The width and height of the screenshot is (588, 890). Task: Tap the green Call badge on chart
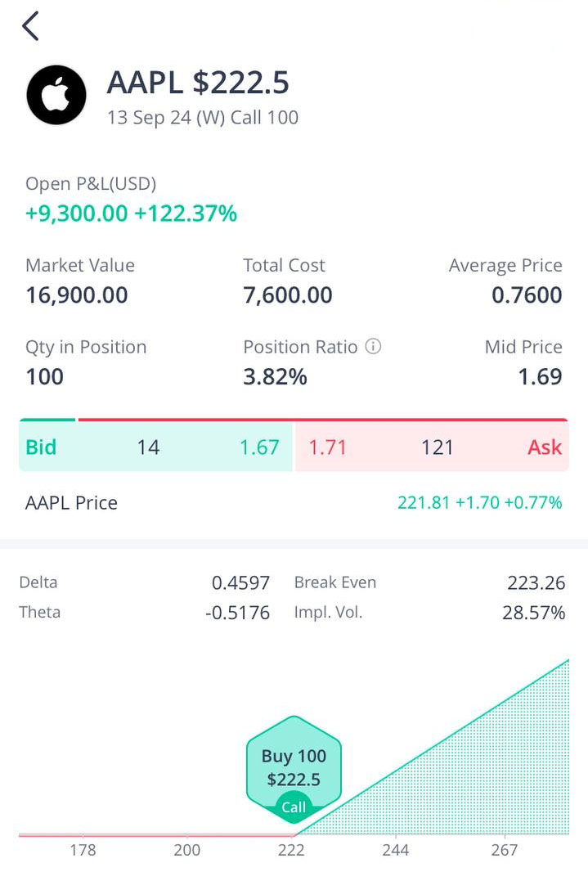click(x=294, y=807)
